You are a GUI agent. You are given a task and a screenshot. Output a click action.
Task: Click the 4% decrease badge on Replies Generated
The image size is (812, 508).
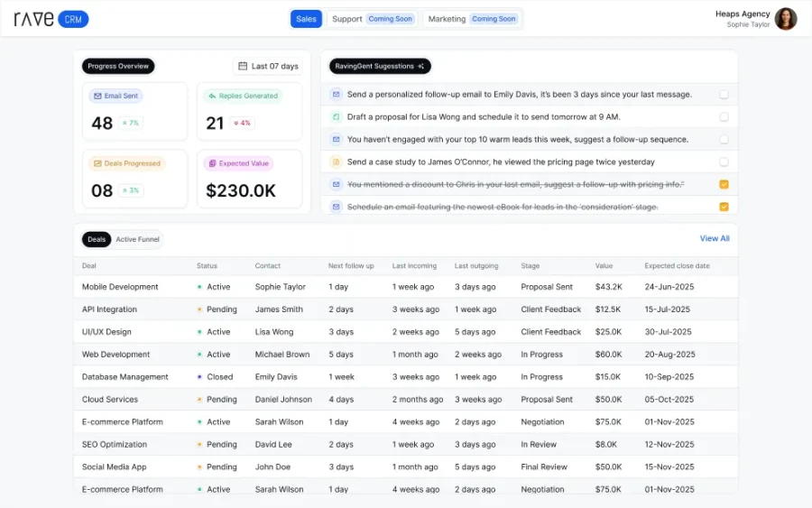pos(242,123)
